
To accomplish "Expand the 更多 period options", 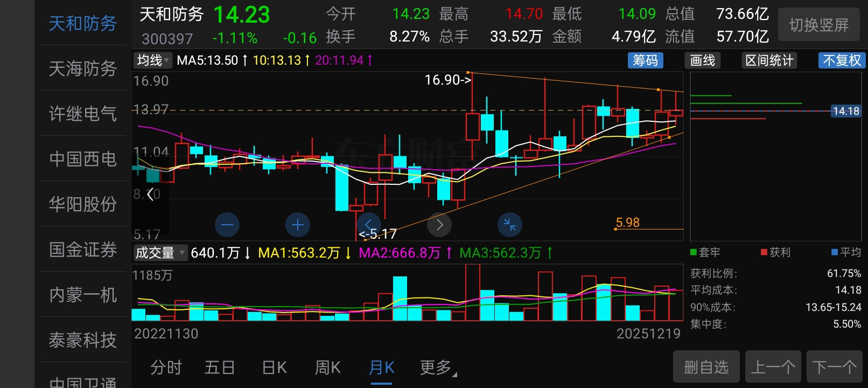I will (x=437, y=368).
